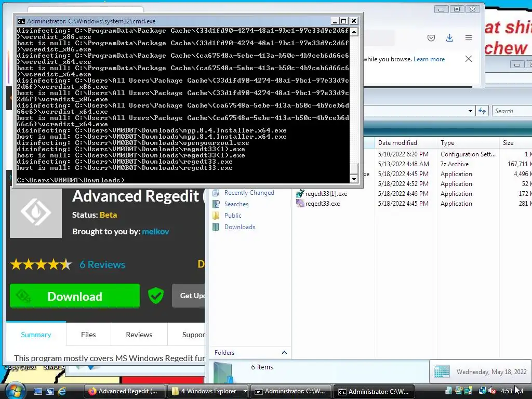Click the 5/10/2022 6:20 PM date cell
The height and width of the screenshot is (399, 532).
point(403,154)
